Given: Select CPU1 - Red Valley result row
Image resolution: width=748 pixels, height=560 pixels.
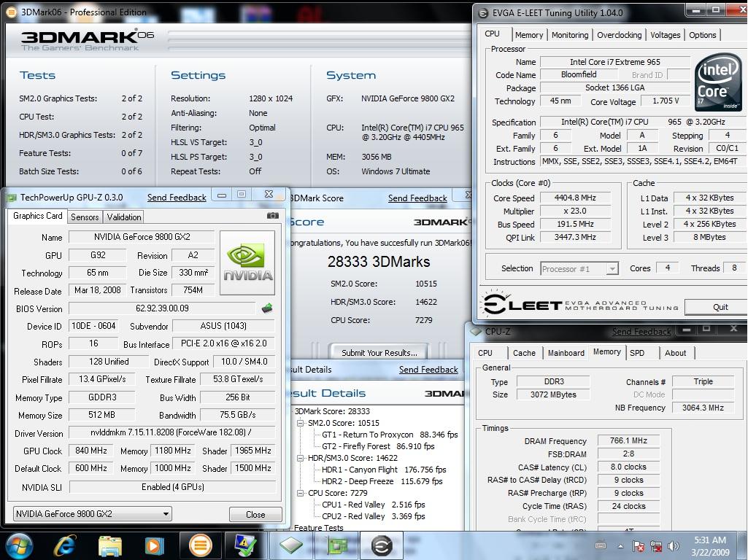Looking at the screenshot, I should [374, 505].
